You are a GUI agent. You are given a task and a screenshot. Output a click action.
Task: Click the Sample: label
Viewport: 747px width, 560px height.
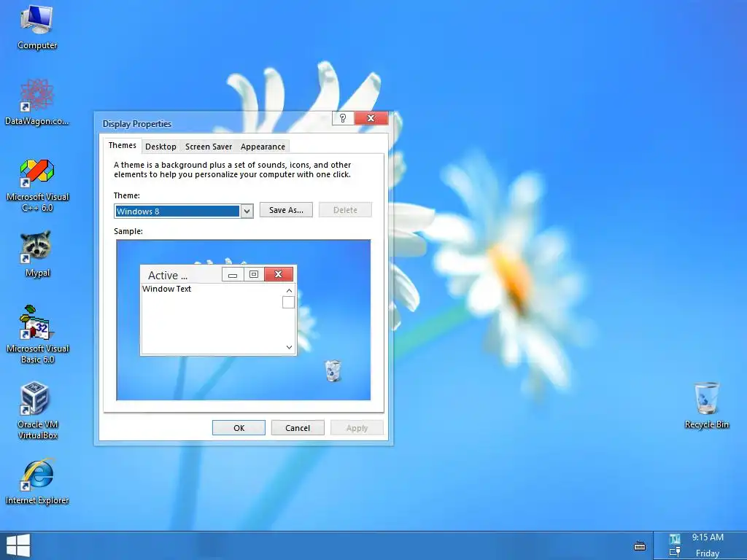tap(128, 231)
